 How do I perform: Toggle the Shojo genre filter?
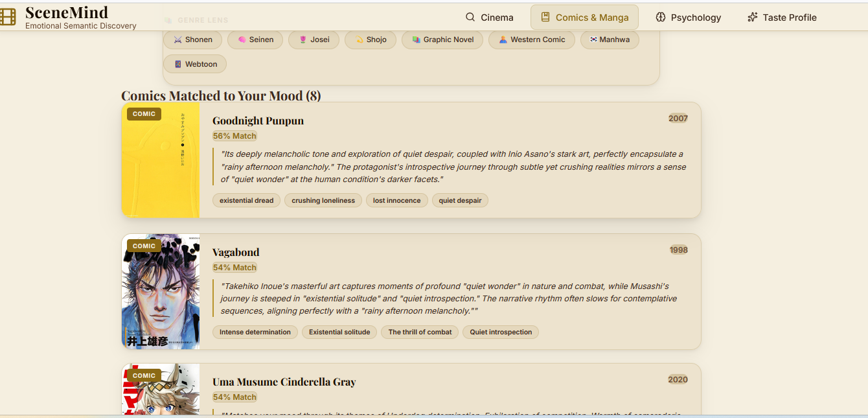[371, 40]
